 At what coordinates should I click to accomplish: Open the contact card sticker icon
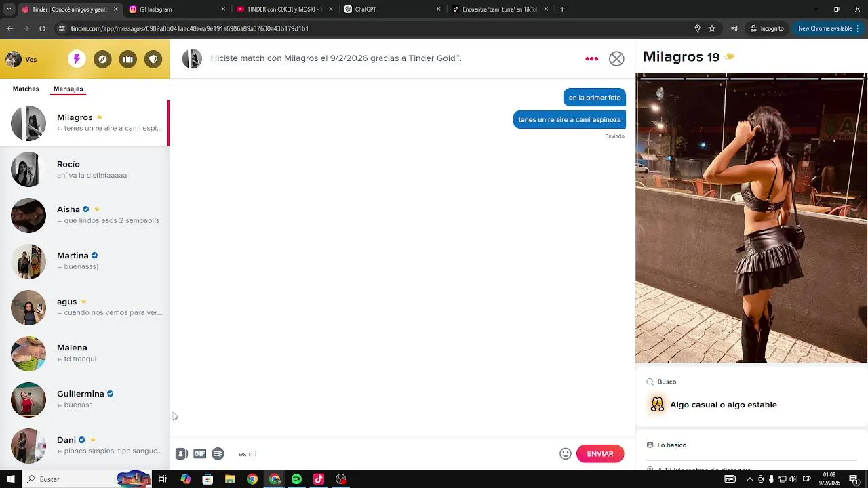point(181,454)
